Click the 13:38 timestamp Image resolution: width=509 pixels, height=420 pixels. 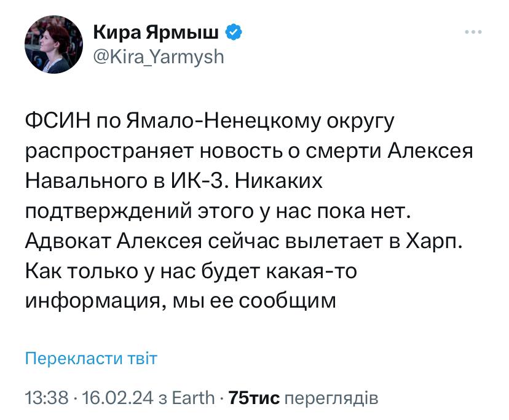tap(46, 398)
